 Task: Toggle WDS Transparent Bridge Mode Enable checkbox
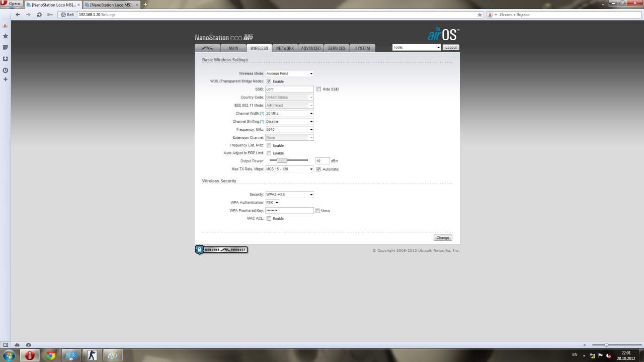point(269,81)
